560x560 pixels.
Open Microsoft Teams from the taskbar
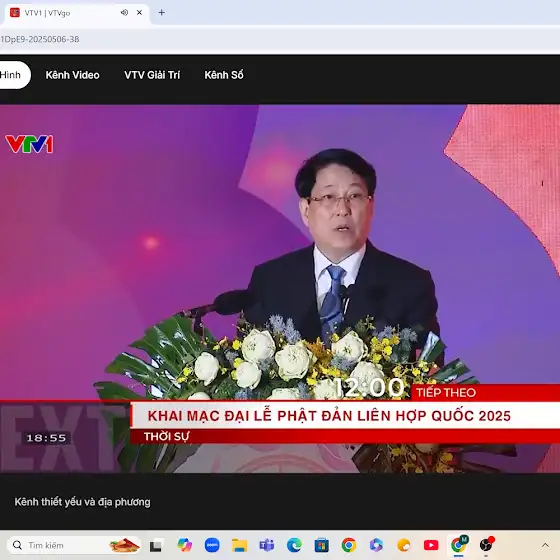(267, 545)
